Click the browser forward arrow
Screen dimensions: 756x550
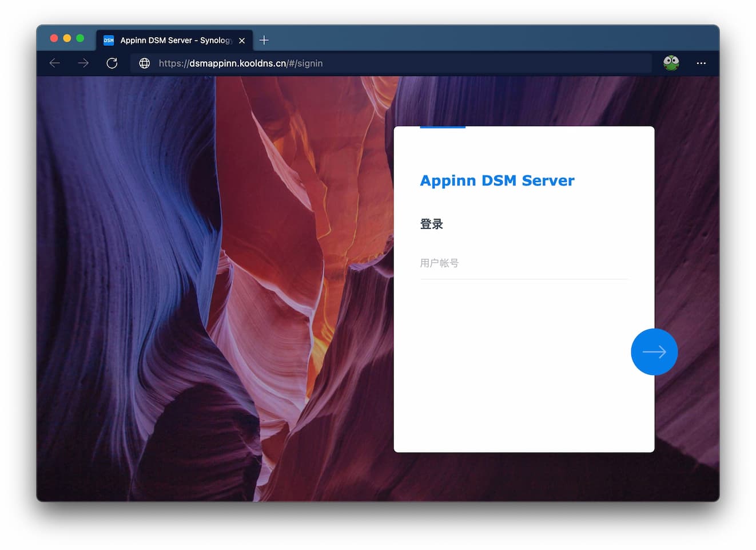click(x=83, y=63)
